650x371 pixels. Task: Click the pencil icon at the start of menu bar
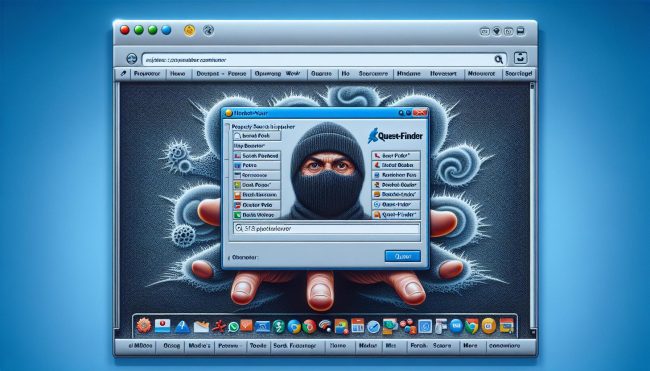[x=123, y=73]
